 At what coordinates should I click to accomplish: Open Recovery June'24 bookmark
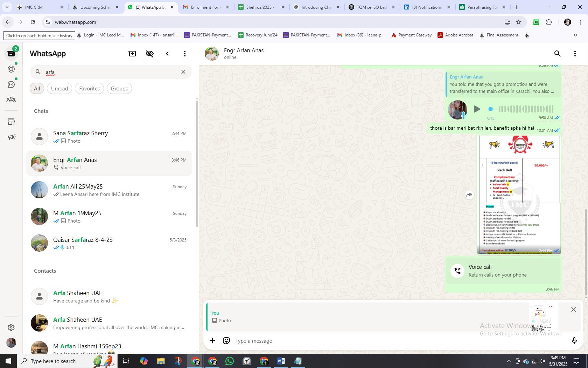[258, 35]
